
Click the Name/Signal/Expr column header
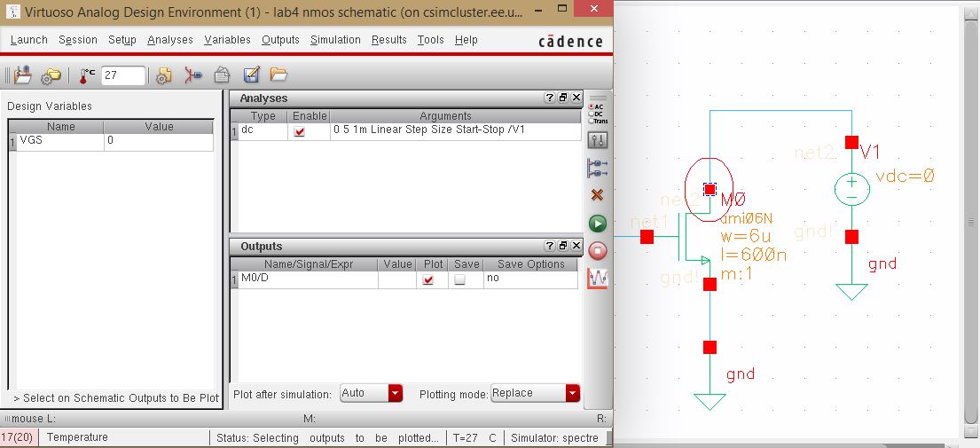[x=308, y=264]
